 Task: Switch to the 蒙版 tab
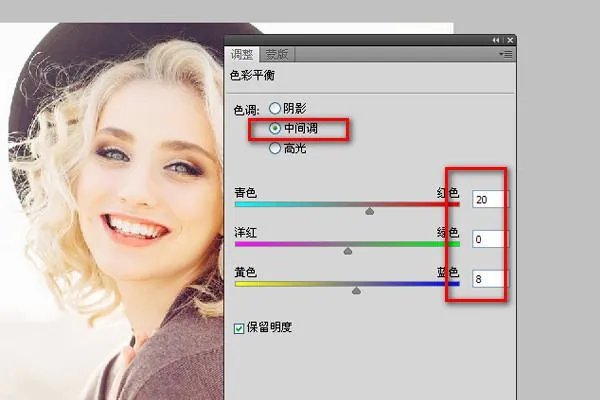coord(277,54)
